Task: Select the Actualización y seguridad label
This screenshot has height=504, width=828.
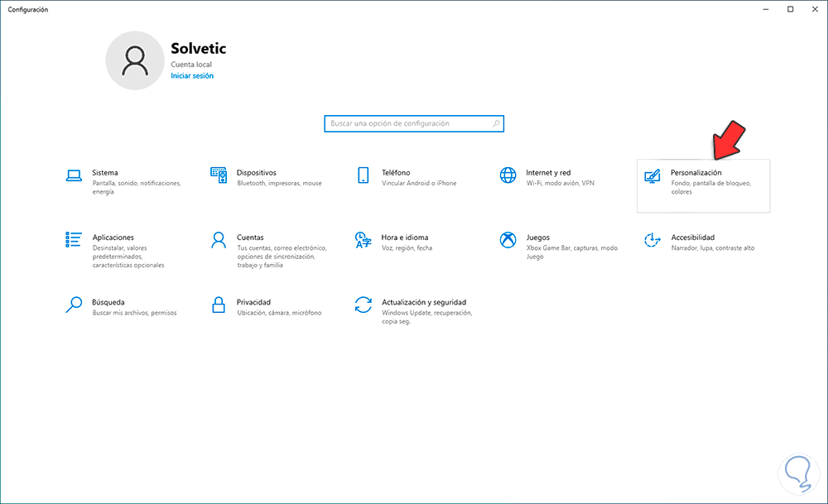Action: (x=424, y=302)
